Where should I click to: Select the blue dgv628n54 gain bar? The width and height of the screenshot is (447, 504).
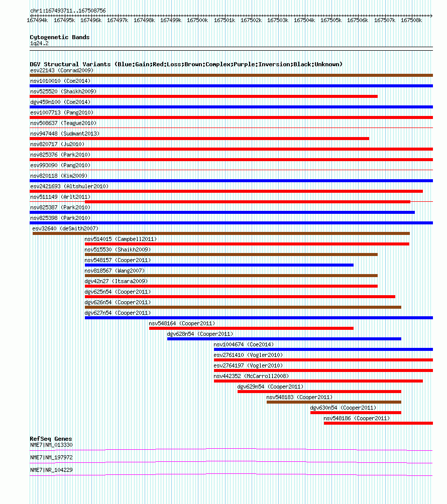(284, 339)
